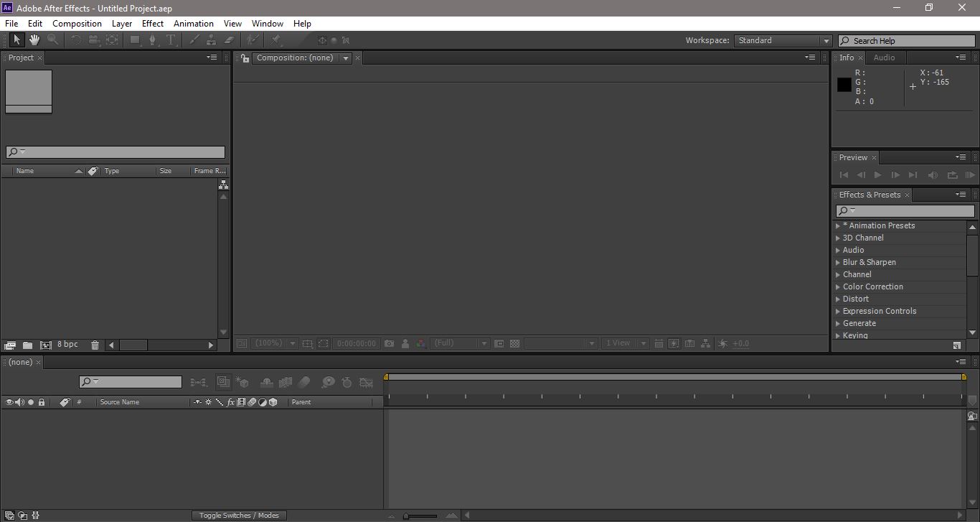
Task: Click the timeline zoom slider
Action: (420, 516)
